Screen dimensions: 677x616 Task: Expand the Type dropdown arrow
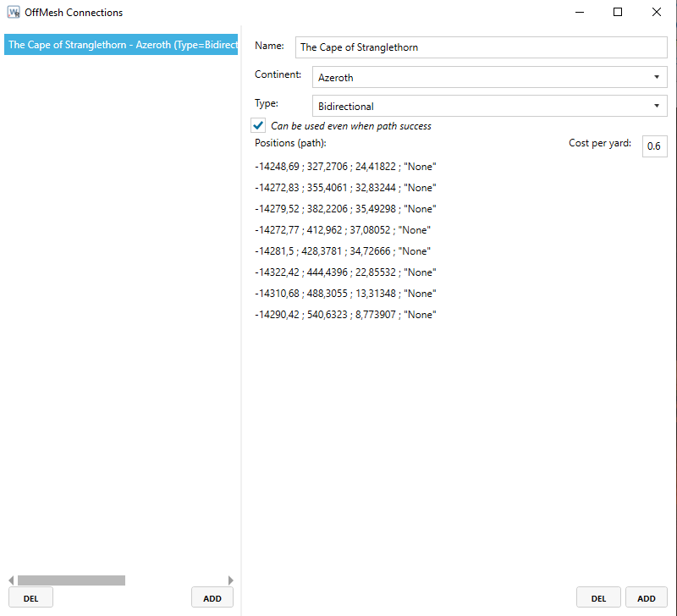click(657, 107)
